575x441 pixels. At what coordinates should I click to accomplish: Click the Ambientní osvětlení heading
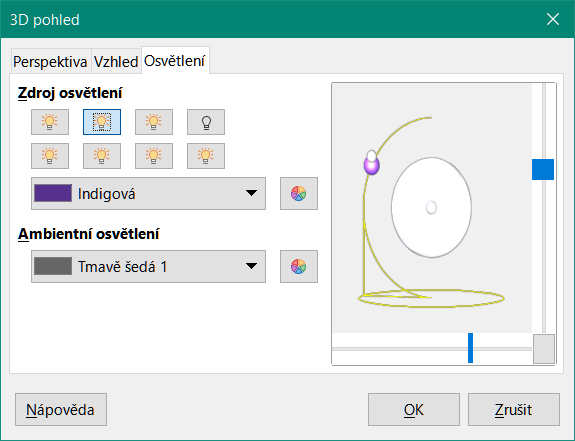[89, 234]
